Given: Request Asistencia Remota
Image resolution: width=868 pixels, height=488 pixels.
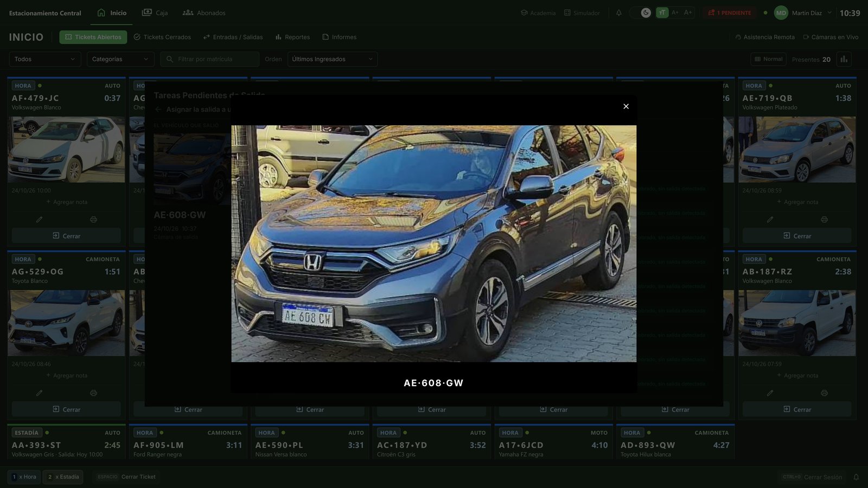Looking at the screenshot, I should 765,37.
